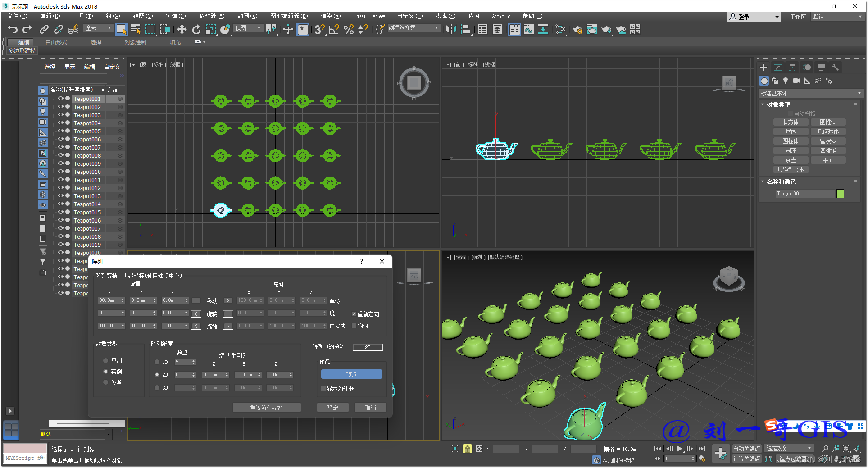Toggle the 3D Snaps icon
Viewport: 868px width, 468px height.
(x=319, y=30)
